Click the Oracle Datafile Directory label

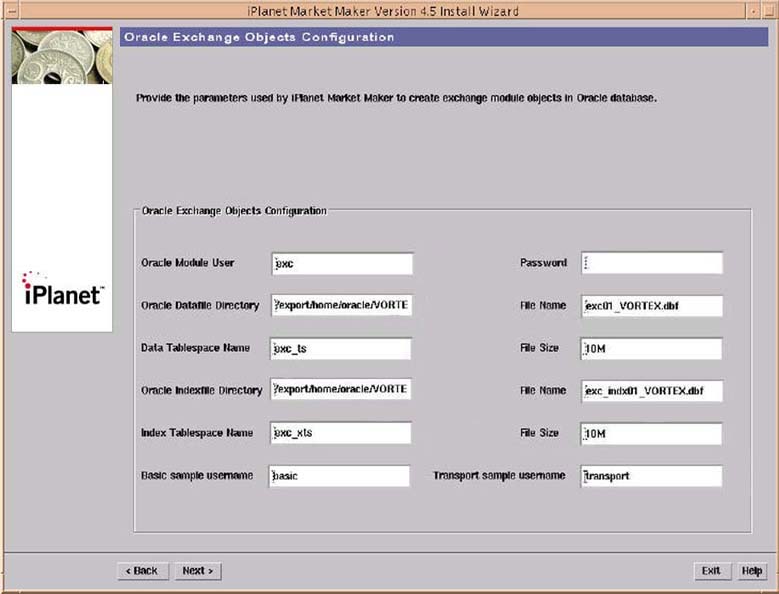pyautogui.click(x=200, y=305)
